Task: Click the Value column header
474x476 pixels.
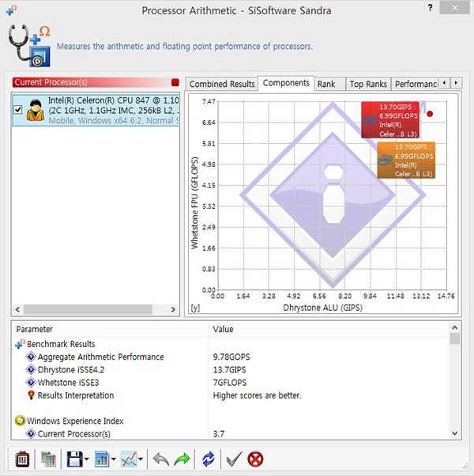Action: (x=329, y=329)
